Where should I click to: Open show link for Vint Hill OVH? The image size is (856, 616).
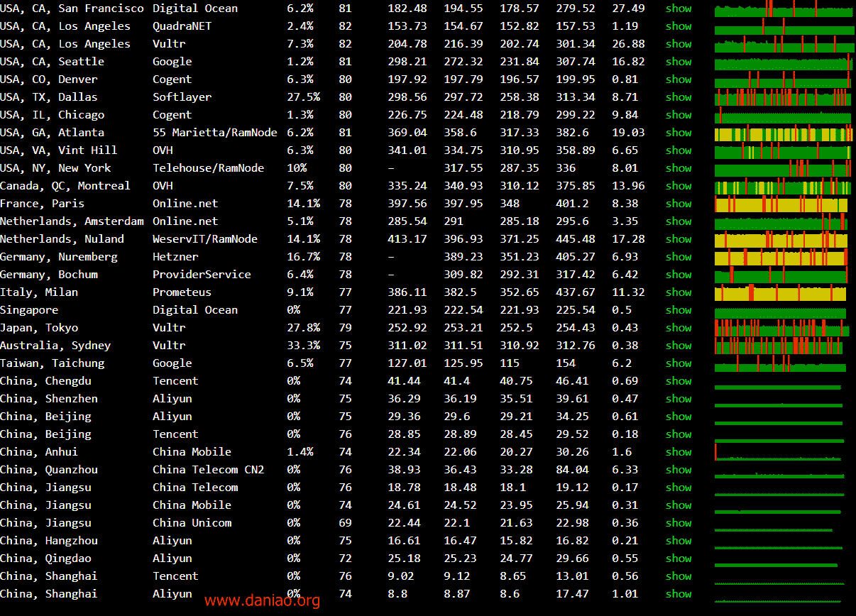click(679, 150)
